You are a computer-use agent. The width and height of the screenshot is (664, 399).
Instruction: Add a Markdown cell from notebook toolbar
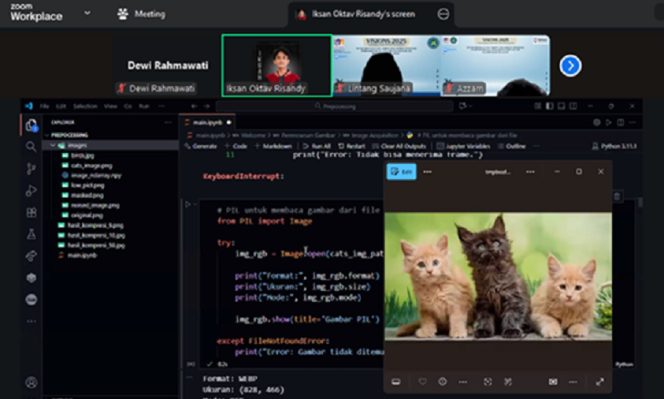(273, 146)
